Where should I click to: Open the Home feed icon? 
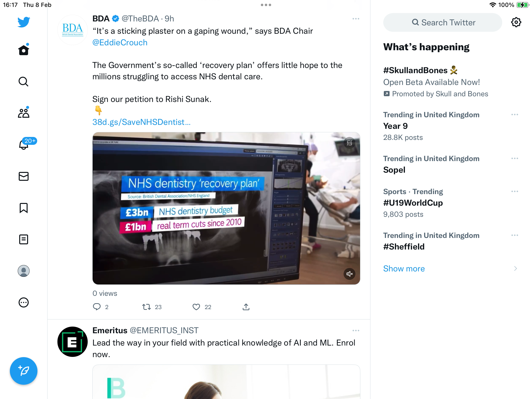[24, 50]
